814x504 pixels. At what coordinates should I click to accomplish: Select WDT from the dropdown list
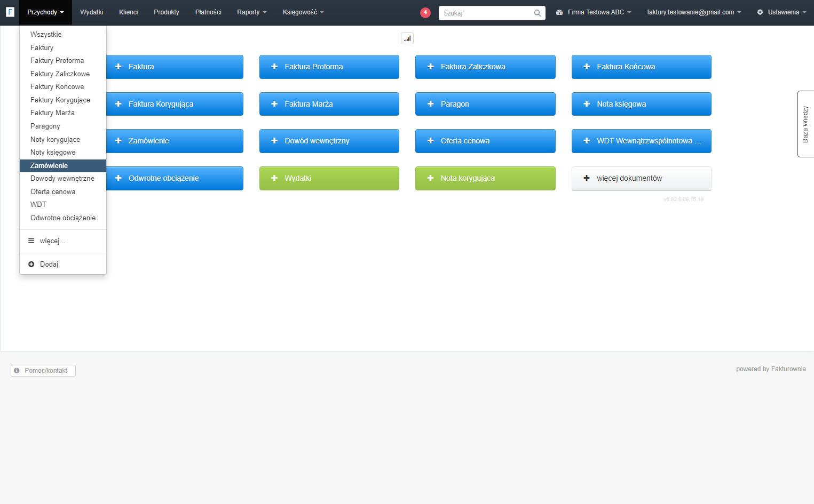click(63, 205)
